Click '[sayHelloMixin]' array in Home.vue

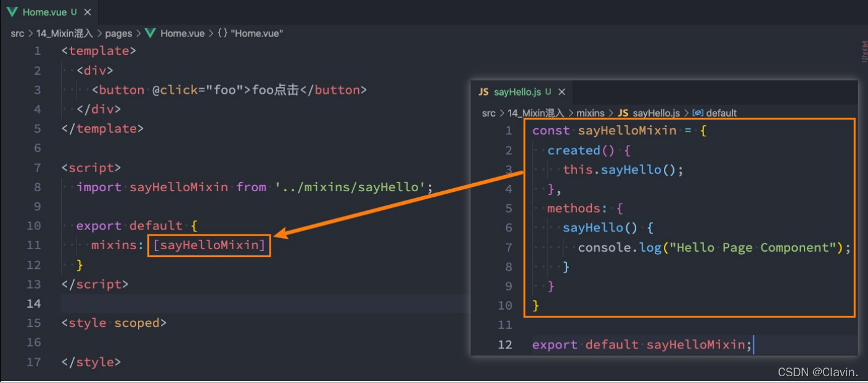point(210,245)
